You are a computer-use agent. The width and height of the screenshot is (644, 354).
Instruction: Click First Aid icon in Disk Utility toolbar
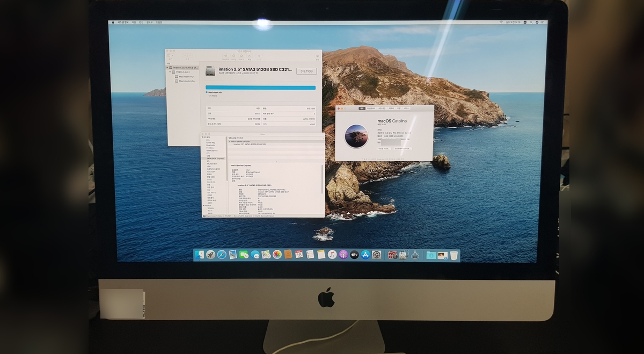226,56
